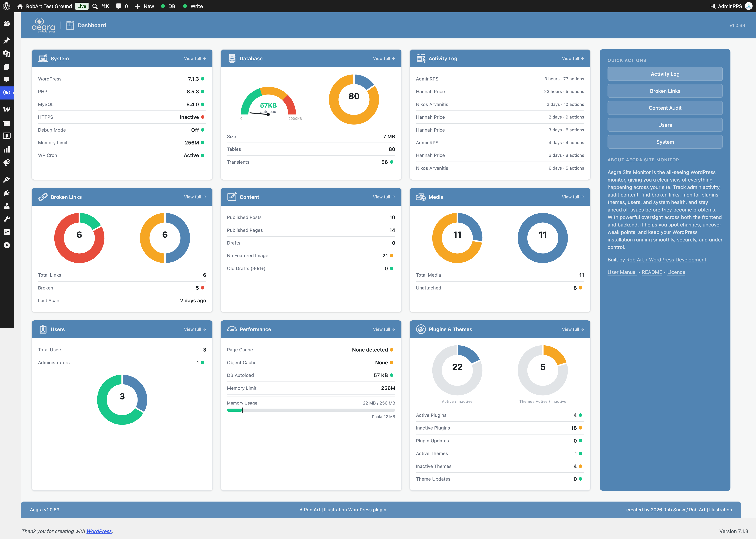Viewport: 756px width, 539px height.
Task: Click the DB status indicator in admin bar
Action: [168, 6]
